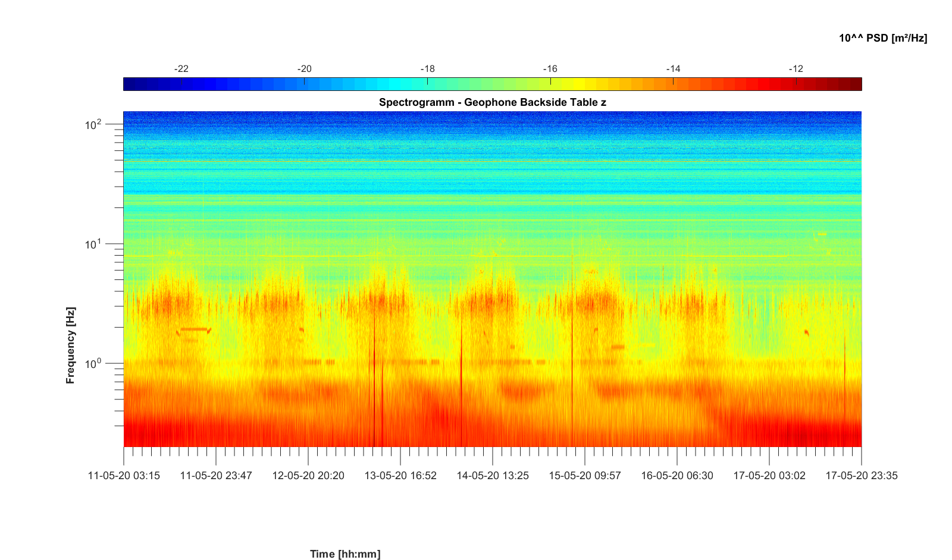This screenshot has width=952, height=560.
Task: Click the time label '11-05-20 03:15'
Action: click(124, 476)
